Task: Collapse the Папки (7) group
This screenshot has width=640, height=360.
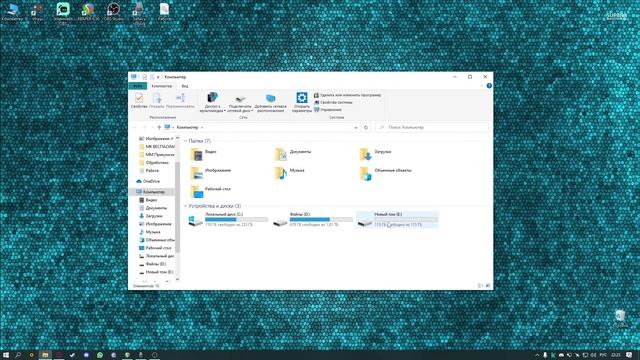Action: (185, 141)
